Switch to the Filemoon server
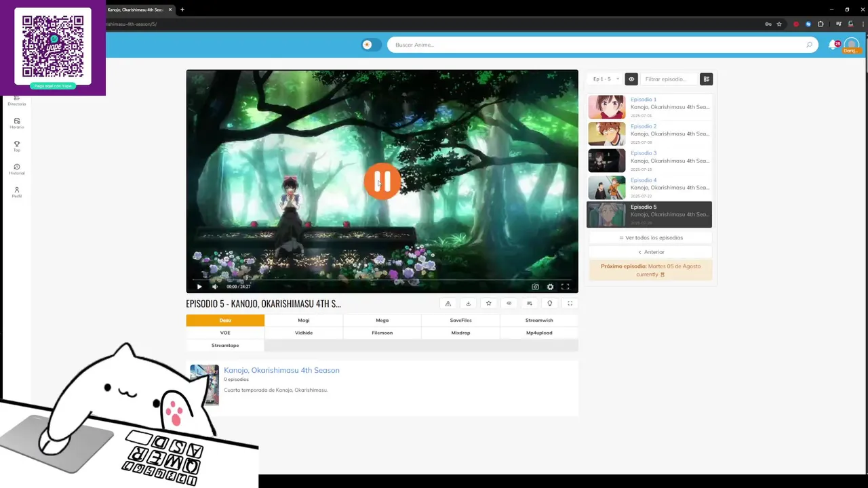This screenshot has width=868, height=488. click(382, 333)
